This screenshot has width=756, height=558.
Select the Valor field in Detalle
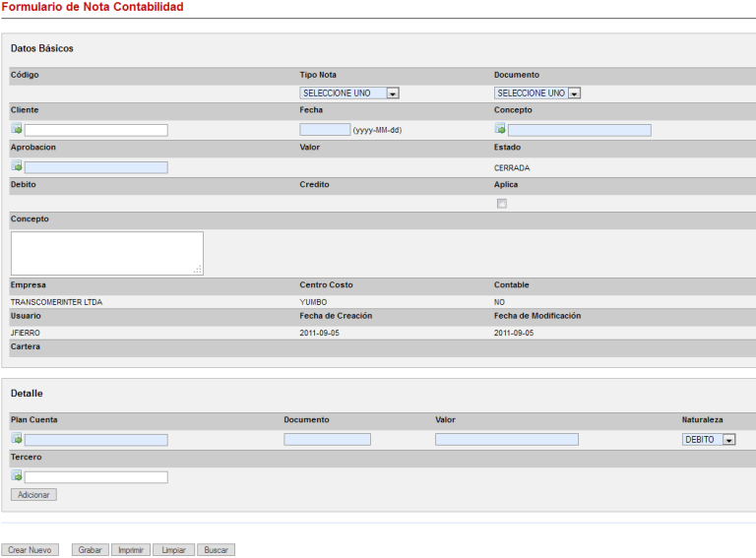click(506, 440)
